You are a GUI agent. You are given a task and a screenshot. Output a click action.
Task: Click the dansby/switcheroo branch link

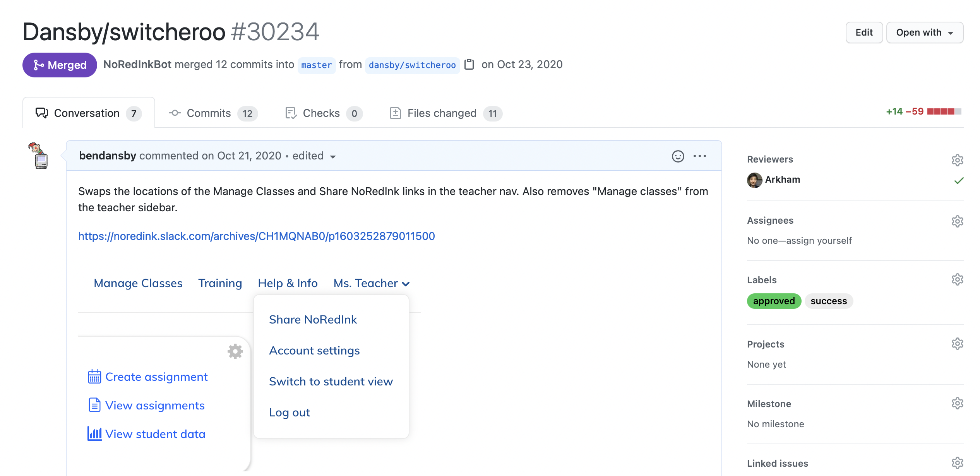(412, 65)
